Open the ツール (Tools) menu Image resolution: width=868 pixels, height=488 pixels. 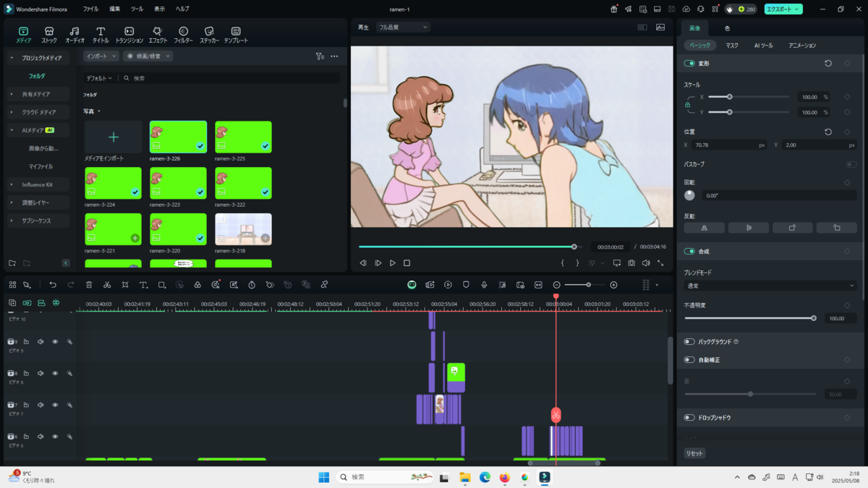click(x=137, y=9)
